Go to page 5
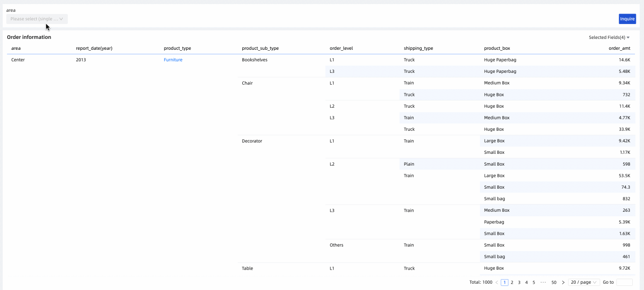 click(x=534, y=282)
